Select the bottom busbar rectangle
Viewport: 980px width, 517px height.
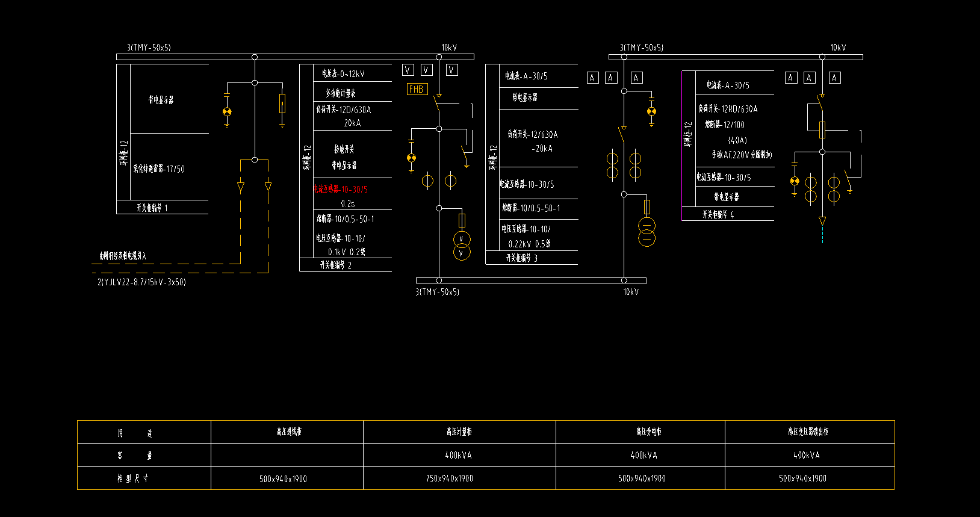pos(532,280)
